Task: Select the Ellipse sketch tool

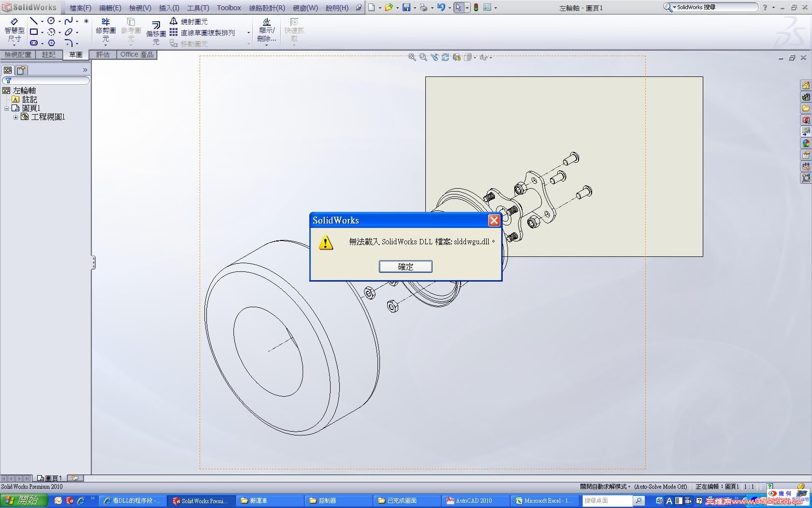Action: [x=69, y=32]
